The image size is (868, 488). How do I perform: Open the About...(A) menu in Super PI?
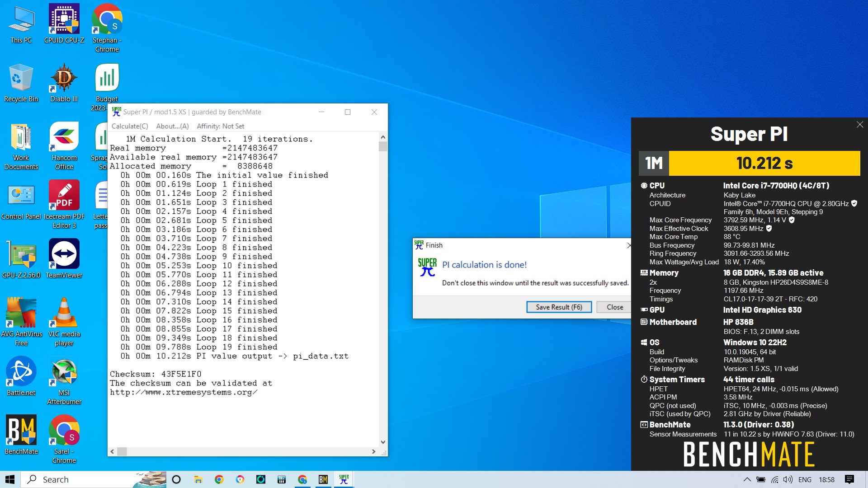point(172,126)
